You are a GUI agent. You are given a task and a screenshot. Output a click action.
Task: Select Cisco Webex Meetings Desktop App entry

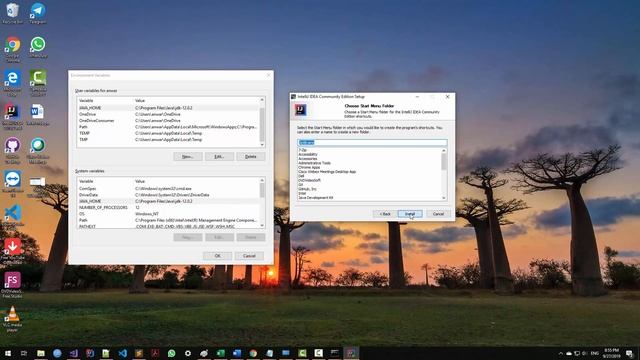click(x=327, y=172)
